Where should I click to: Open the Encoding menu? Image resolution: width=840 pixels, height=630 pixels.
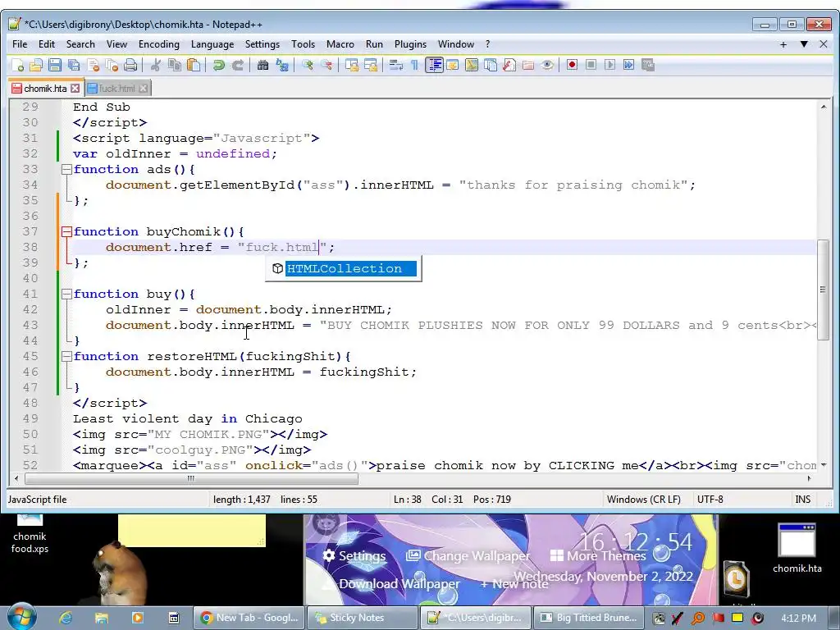158,44
